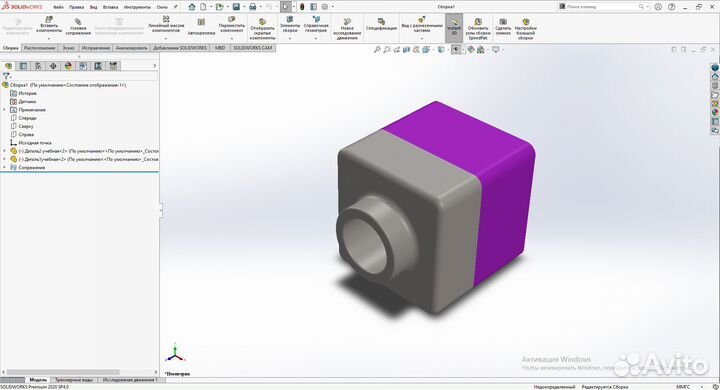Open the Вставить компоненты dropdown arrow
The height and width of the screenshot is (390, 720).
point(49,39)
